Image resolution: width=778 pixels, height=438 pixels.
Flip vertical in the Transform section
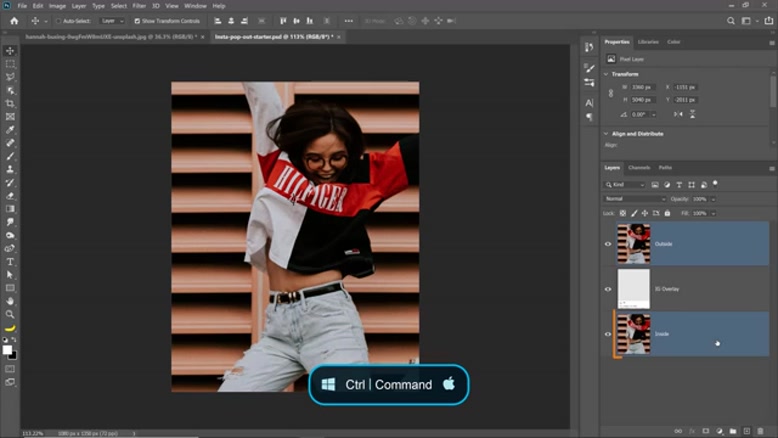[692, 114]
